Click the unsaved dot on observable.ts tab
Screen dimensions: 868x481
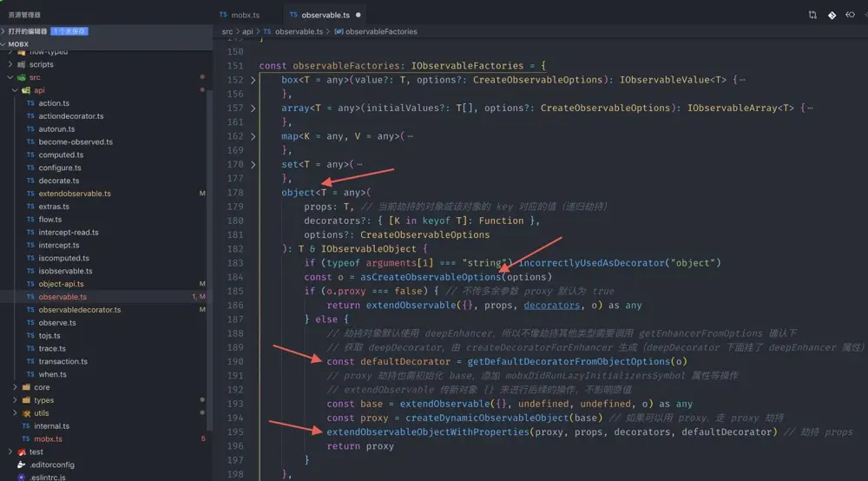(358, 15)
